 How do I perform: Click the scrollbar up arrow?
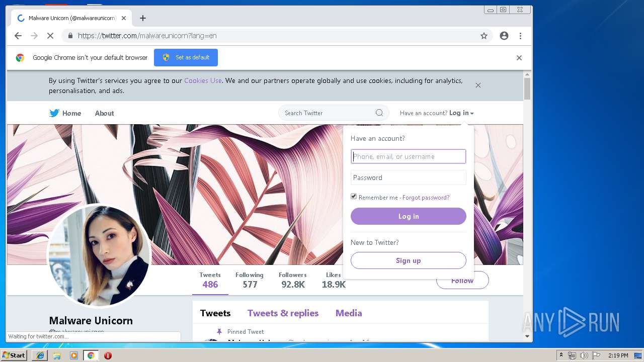527,75
